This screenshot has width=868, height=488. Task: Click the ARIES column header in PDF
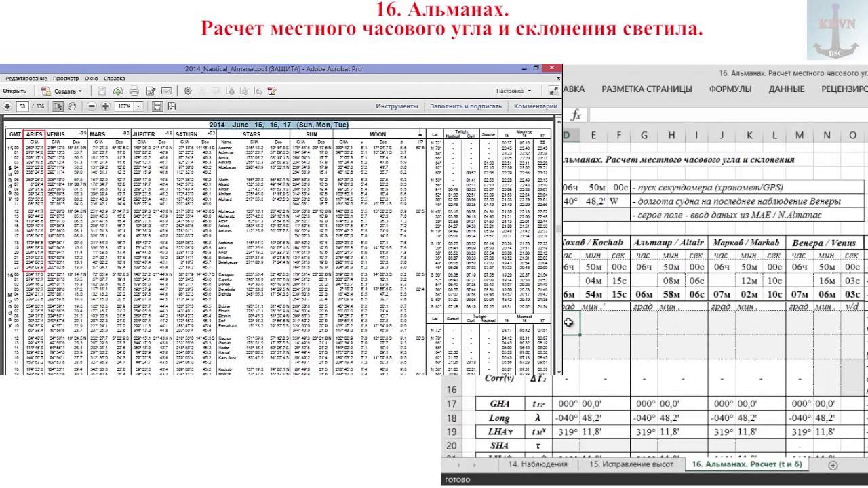pyautogui.click(x=33, y=134)
